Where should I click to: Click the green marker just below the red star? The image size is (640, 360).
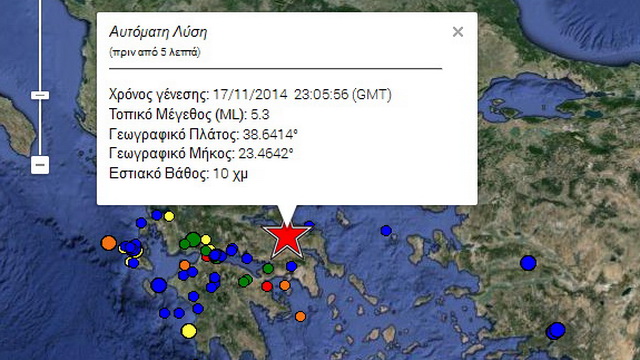pyautogui.click(x=268, y=269)
